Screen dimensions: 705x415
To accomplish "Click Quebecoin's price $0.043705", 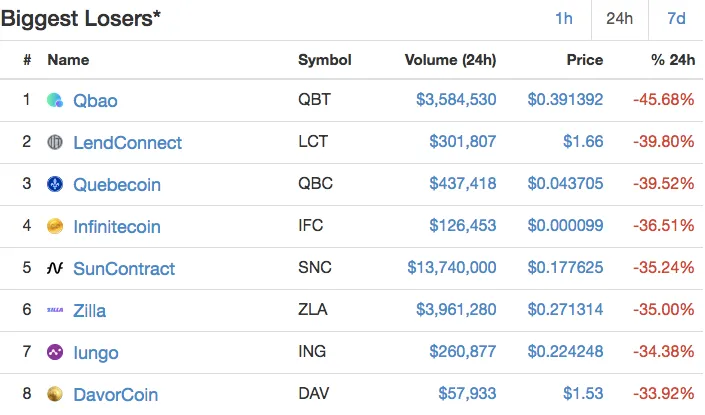I will 565,183.
